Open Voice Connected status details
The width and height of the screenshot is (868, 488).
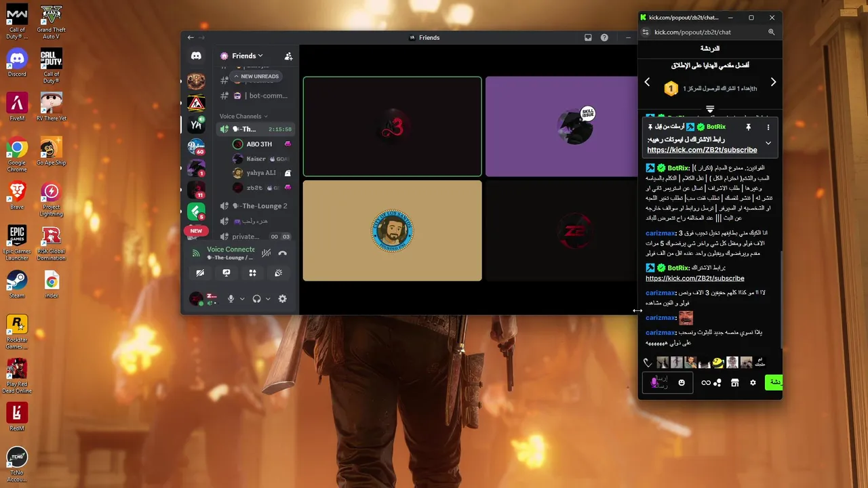pos(231,249)
